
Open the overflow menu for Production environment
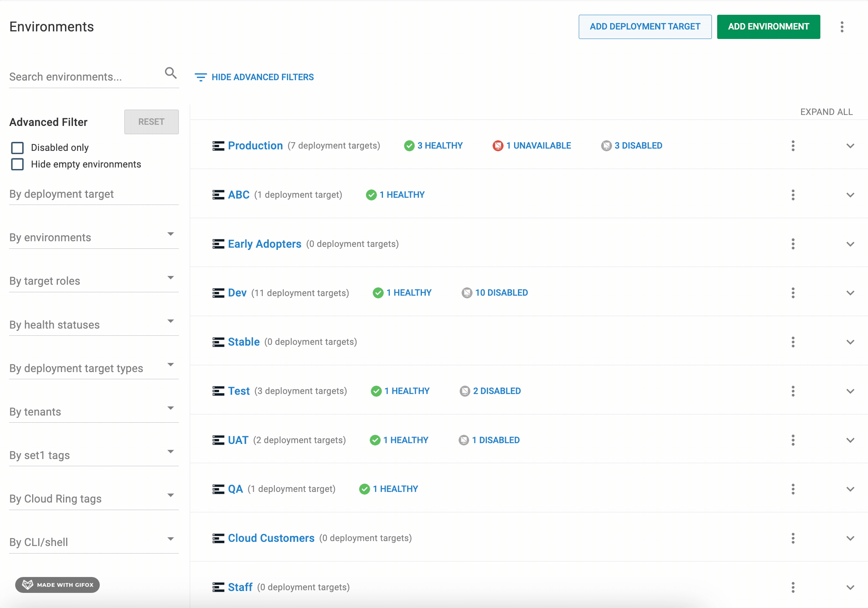coord(793,146)
